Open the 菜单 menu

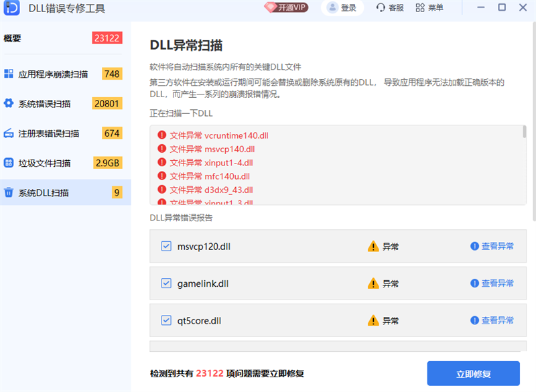pyautogui.click(x=419, y=9)
